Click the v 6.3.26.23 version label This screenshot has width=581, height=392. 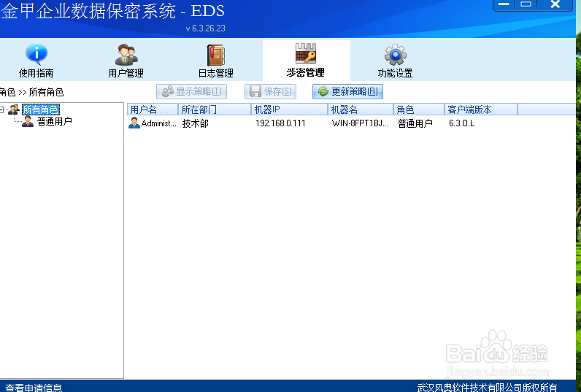pos(205,28)
